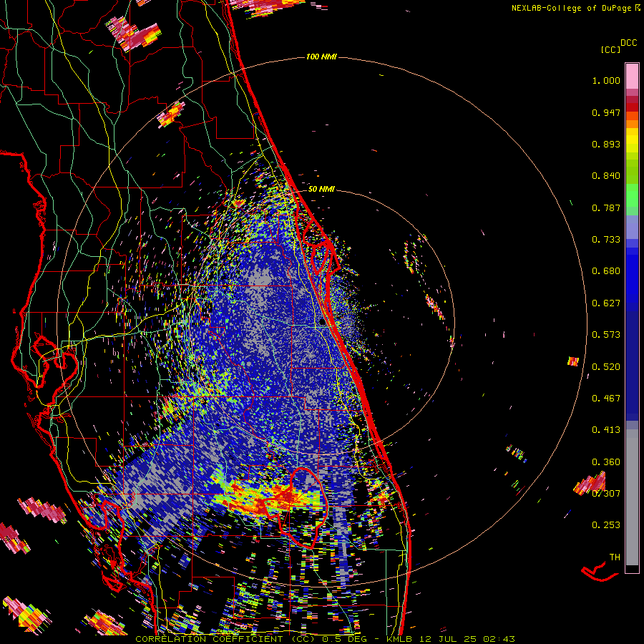This screenshot has width=644, height=644.
Task: Click the 0.627 scale value
Action: click(x=606, y=303)
